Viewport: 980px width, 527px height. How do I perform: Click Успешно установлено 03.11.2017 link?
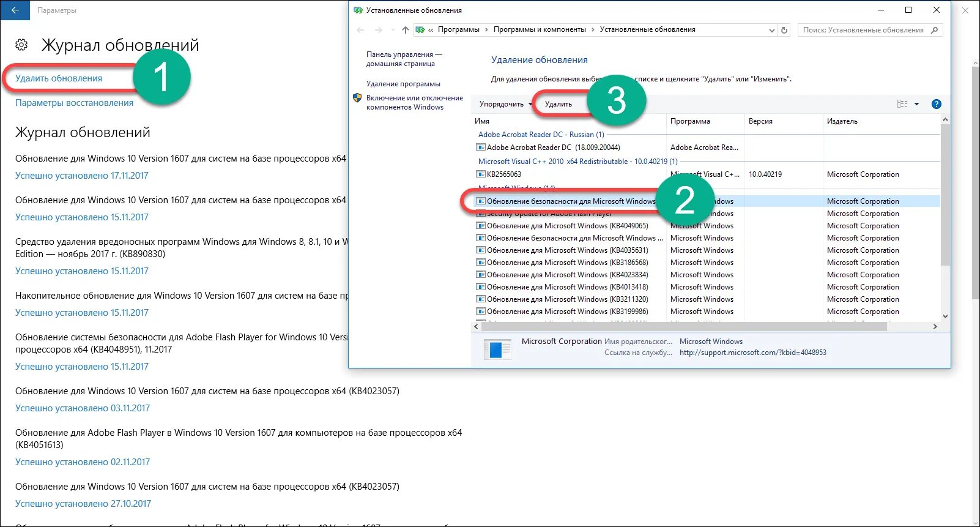[x=83, y=408]
